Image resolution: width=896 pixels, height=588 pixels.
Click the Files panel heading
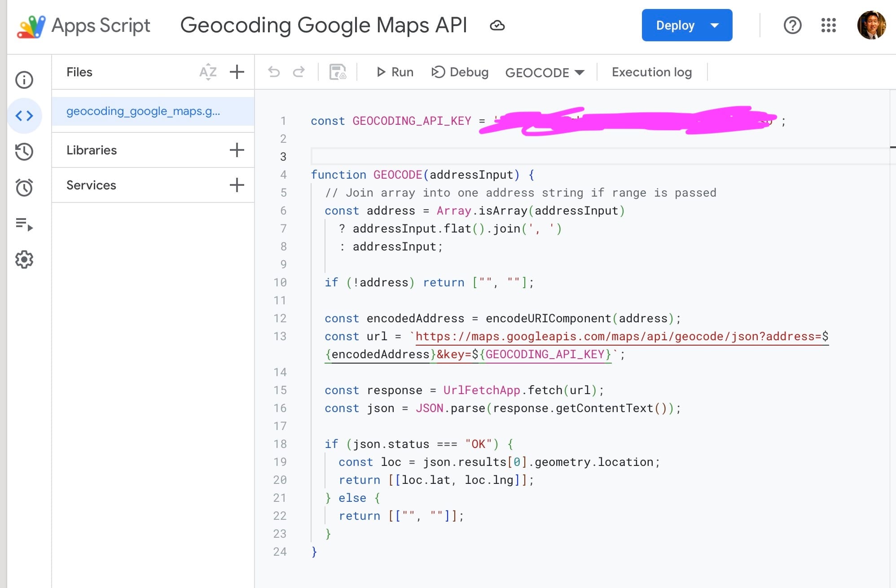[79, 72]
